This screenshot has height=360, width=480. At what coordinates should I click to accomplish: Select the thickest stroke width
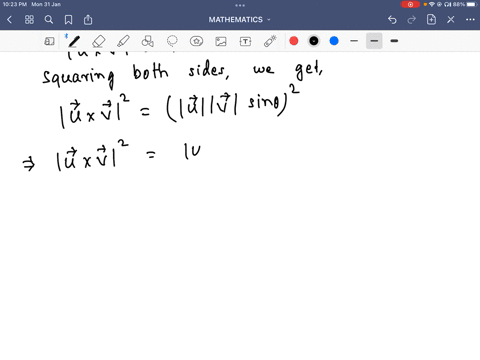(x=394, y=41)
